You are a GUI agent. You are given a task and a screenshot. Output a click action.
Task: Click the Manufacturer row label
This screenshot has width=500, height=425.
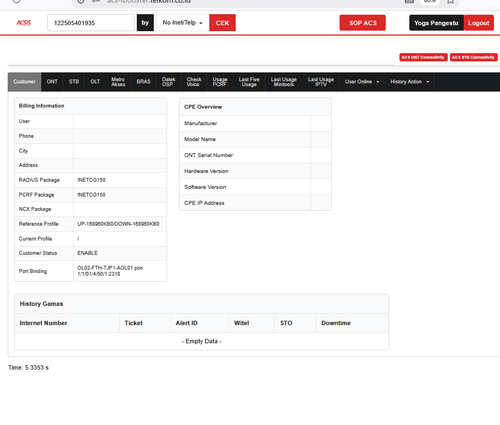coord(200,123)
